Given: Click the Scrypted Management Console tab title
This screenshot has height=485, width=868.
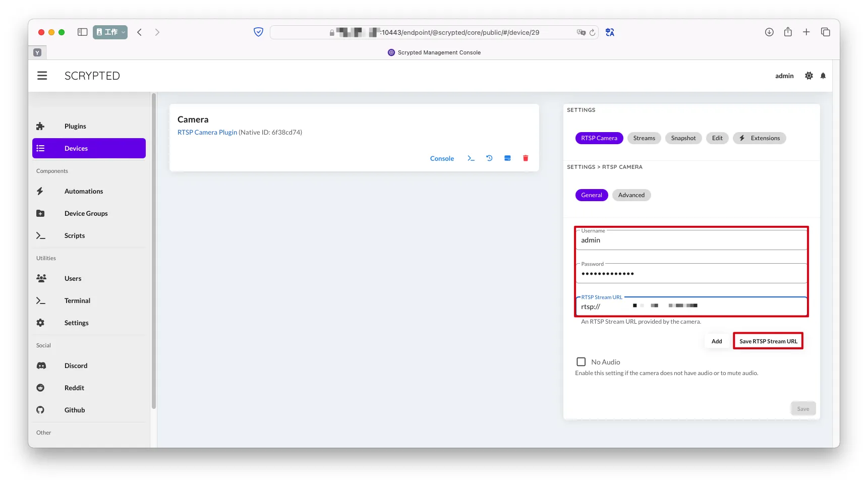Looking at the screenshot, I should (x=439, y=52).
